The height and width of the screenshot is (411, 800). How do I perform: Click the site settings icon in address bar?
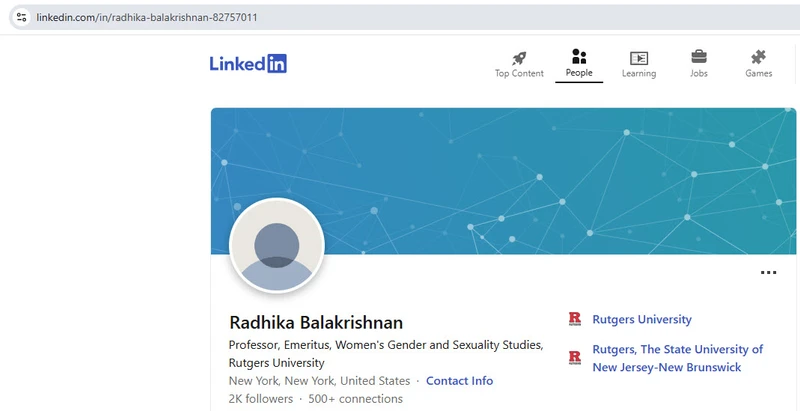point(21,17)
